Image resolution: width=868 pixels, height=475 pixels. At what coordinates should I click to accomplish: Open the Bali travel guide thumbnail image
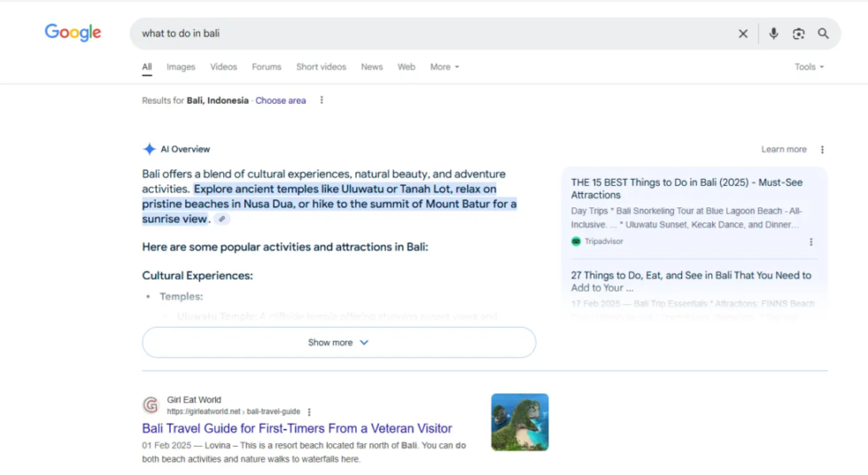[x=520, y=423]
